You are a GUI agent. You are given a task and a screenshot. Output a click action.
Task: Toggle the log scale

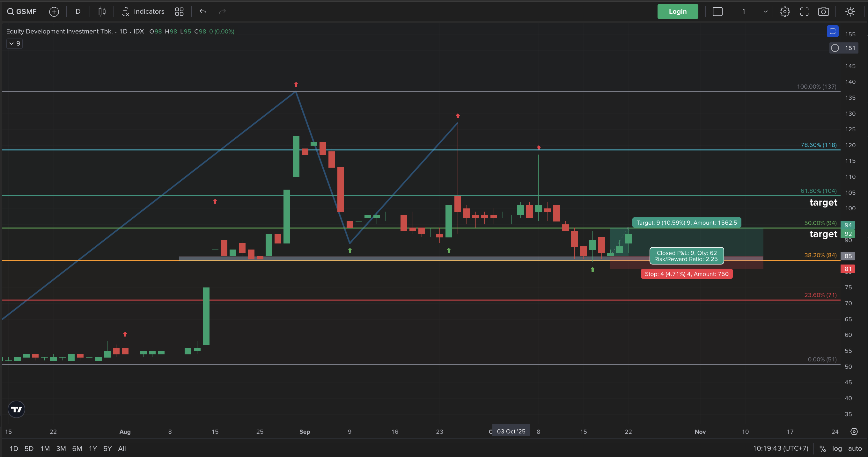(837, 448)
